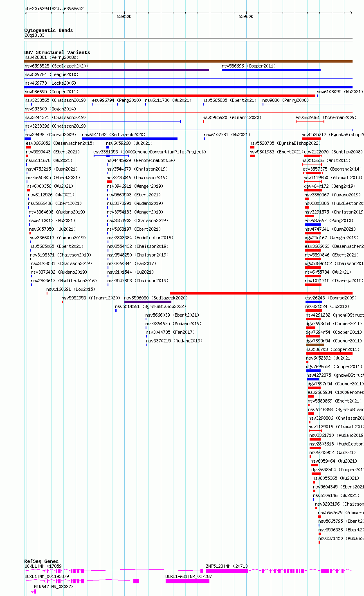Select nsv3060844 (Fan2017) label

(x=132, y=263)
